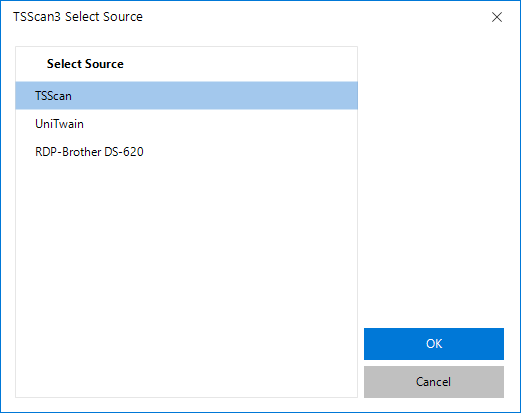521x413 pixels.
Task: Click the X in the title bar
Action: [x=497, y=17]
